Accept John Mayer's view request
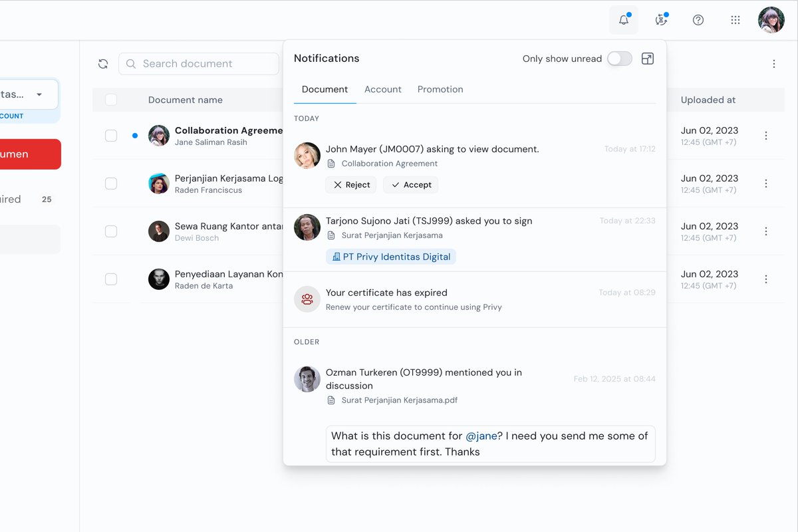Viewport: 798px width, 532px height. 411,185
